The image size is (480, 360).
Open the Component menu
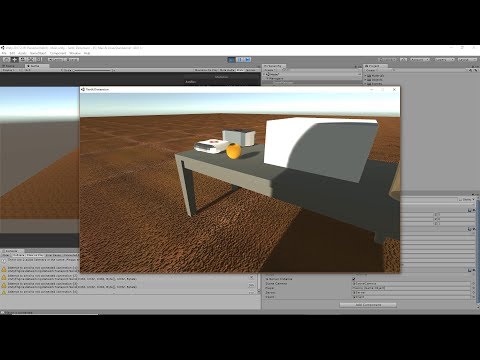[x=58, y=53]
